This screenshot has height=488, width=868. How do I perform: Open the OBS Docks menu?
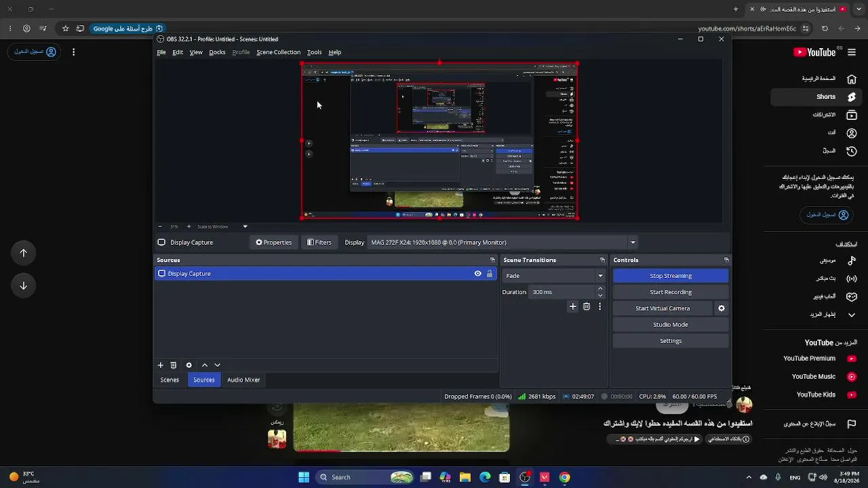[217, 52]
